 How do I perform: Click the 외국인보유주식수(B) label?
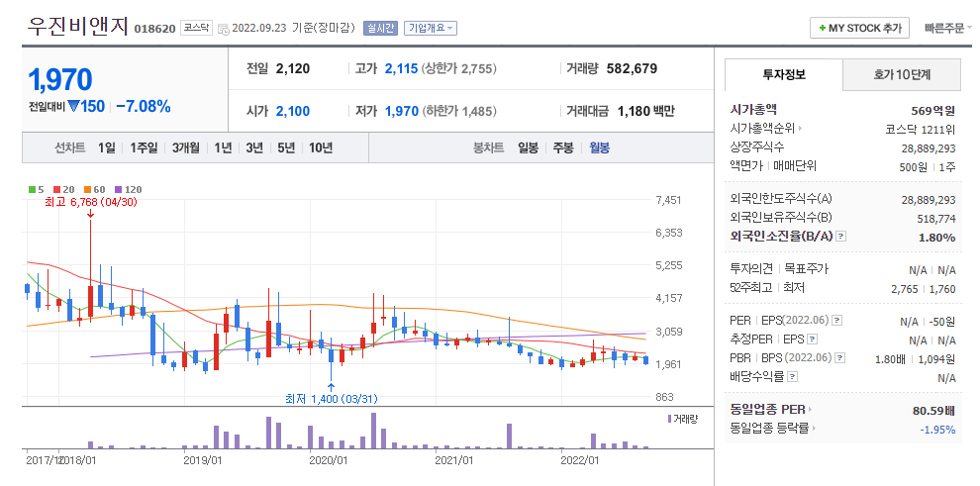click(781, 218)
